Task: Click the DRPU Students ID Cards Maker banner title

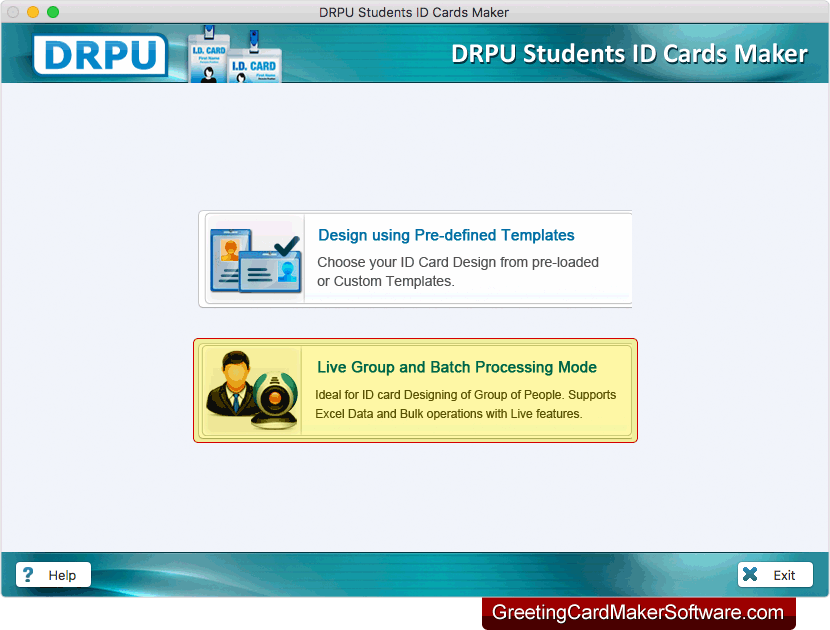Action: (x=629, y=54)
